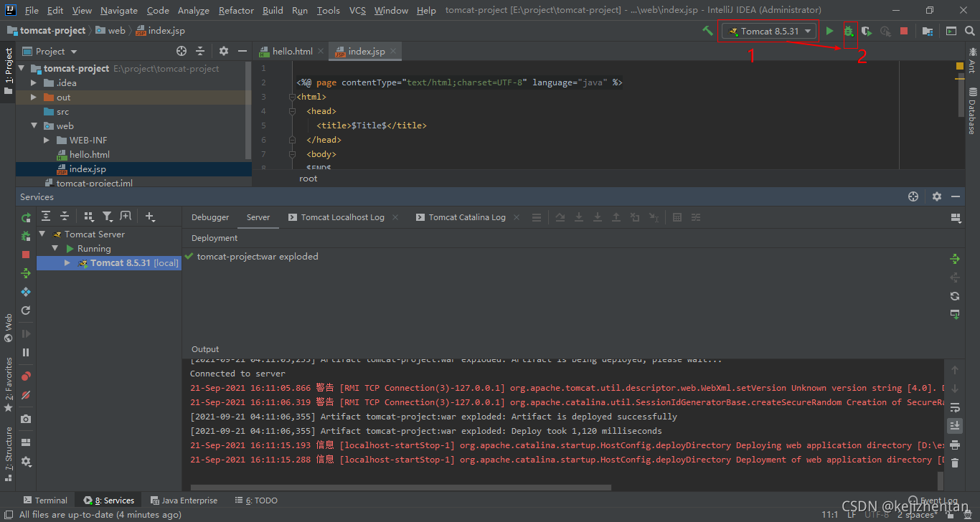Click the yellow warning marker in editor stripe
The image size is (980, 522).
960,66
